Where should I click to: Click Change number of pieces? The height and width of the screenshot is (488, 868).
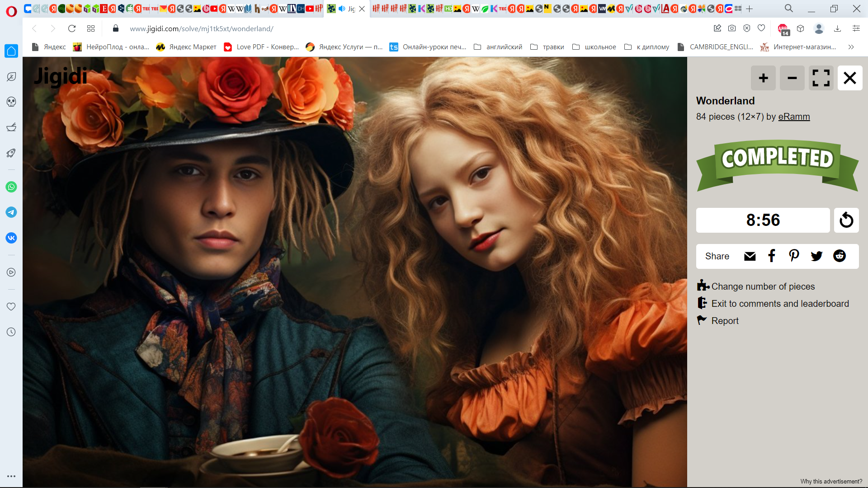tap(763, 286)
